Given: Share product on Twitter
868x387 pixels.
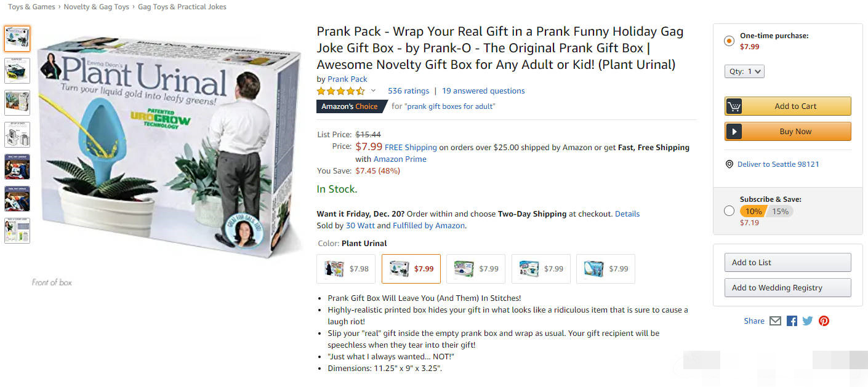Looking at the screenshot, I should coord(808,321).
